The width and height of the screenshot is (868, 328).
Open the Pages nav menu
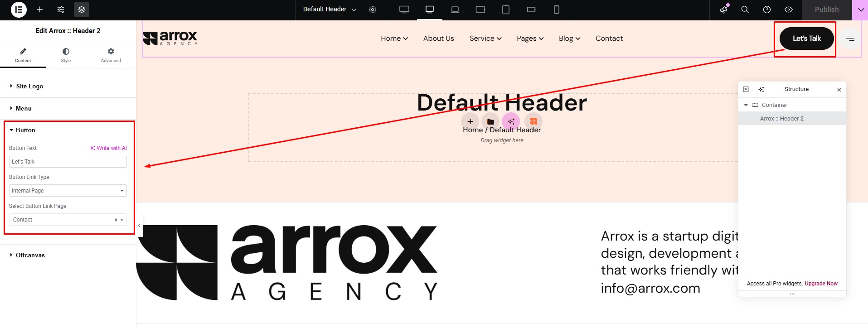pyautogui.click(x=530, y=39)
